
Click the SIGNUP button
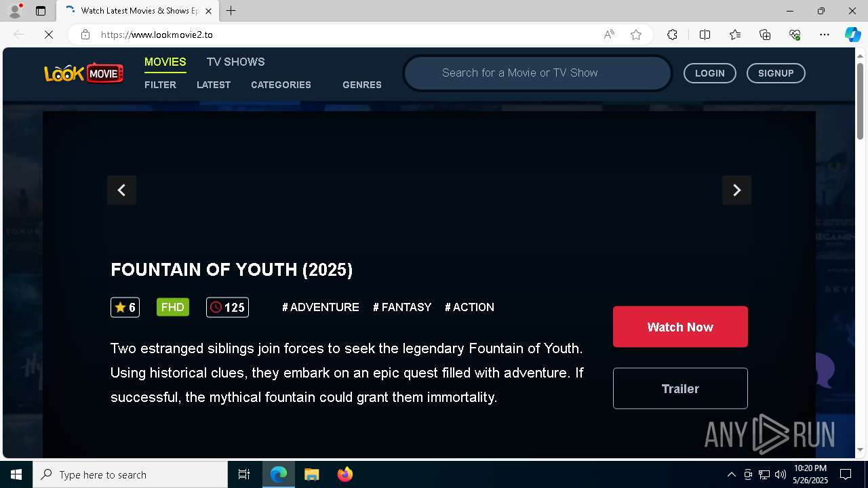[x=776, y=73]
